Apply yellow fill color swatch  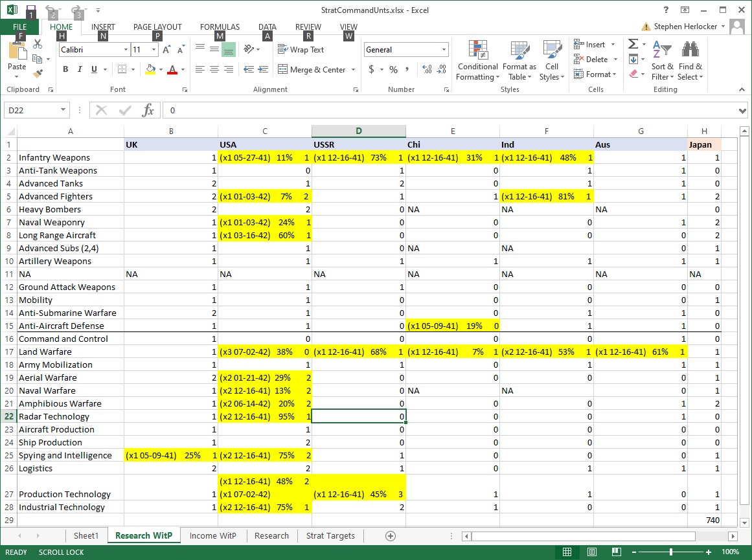coord(150,69)
